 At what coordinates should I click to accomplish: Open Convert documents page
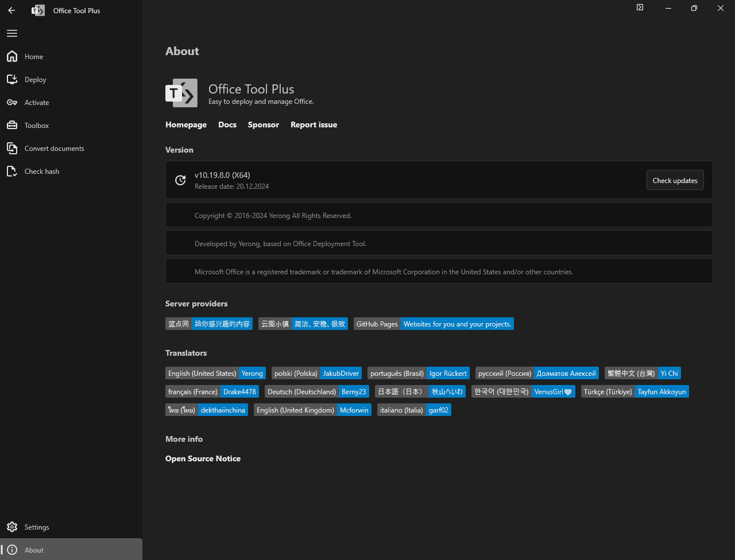coord(71,148)
